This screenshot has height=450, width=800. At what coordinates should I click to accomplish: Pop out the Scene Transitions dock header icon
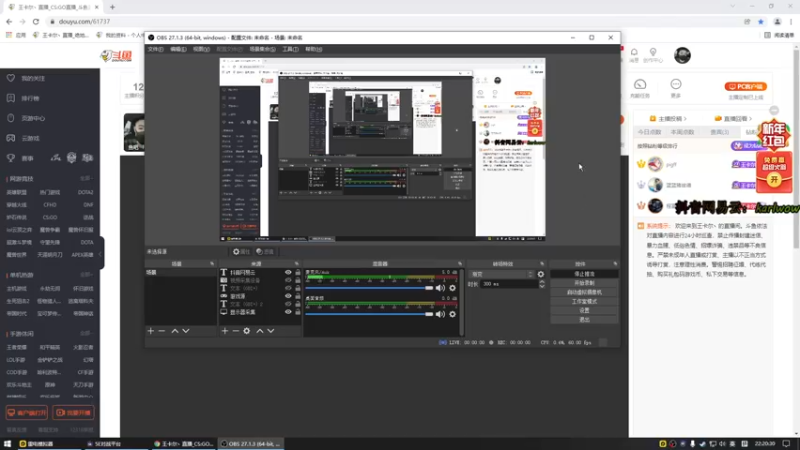pyautogui.click(x=542, y=264)
